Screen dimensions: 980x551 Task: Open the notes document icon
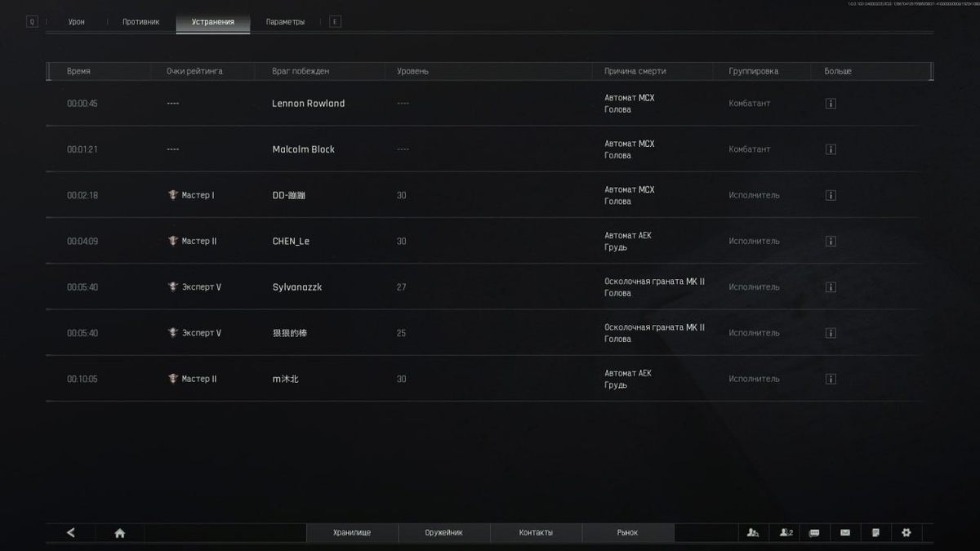click(875, 532)
